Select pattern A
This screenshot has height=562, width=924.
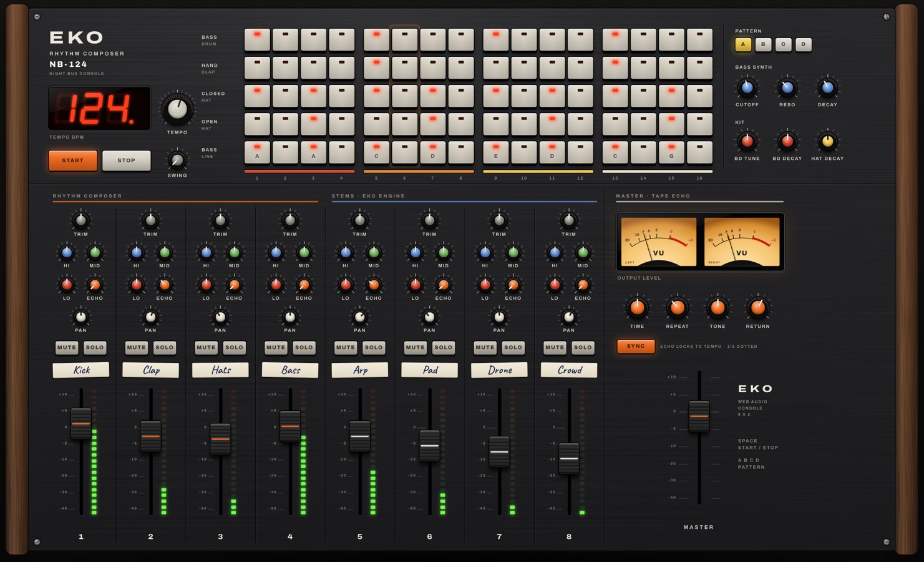click(743, 44)
